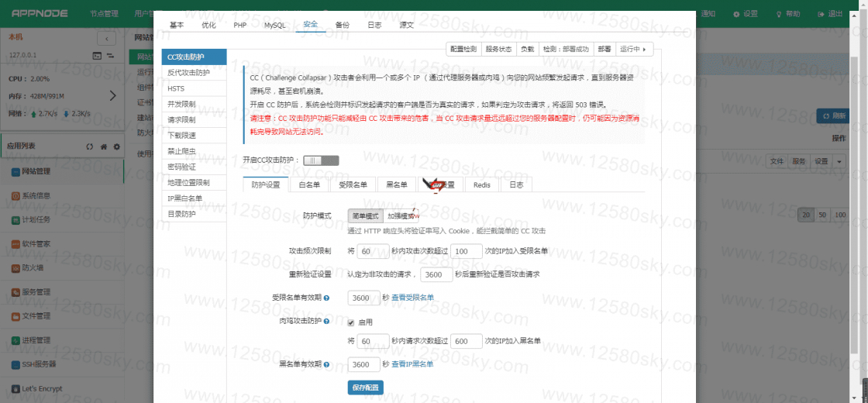Switch to the PHP tab
The image size is (868, 403).
(240, 25)
